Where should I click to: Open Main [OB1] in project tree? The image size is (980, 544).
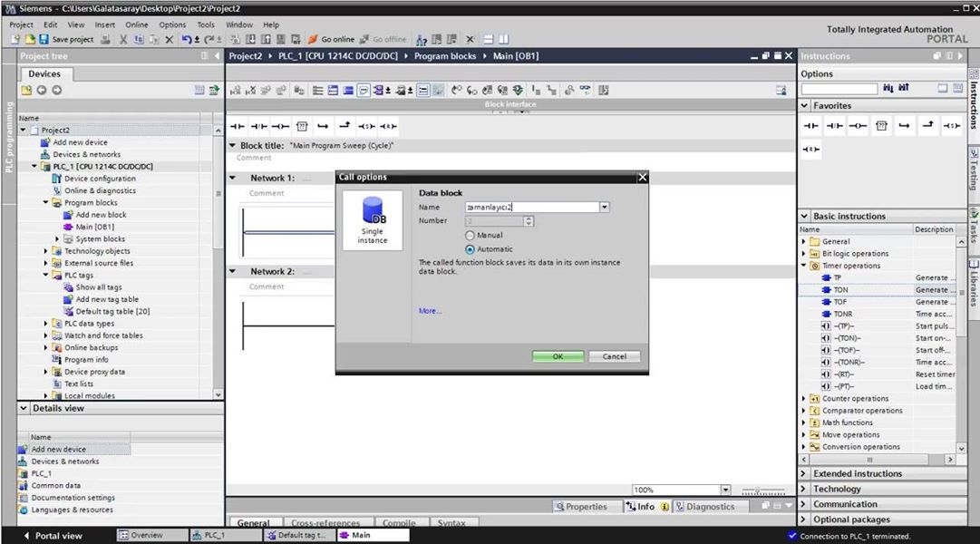[x=94, y=227]
